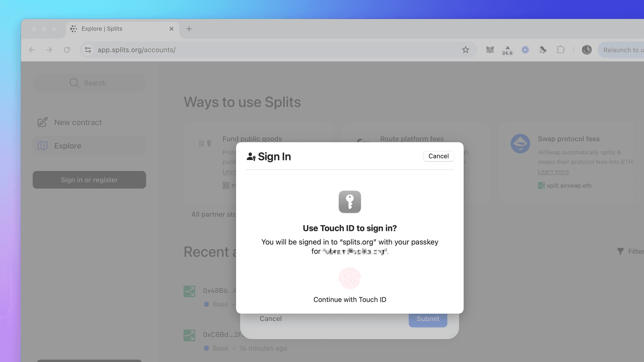The height and width of the screenshot is (362, 644).
Task: Click Cancel in the Sign In dialog
Action: (x=438, y=156)
